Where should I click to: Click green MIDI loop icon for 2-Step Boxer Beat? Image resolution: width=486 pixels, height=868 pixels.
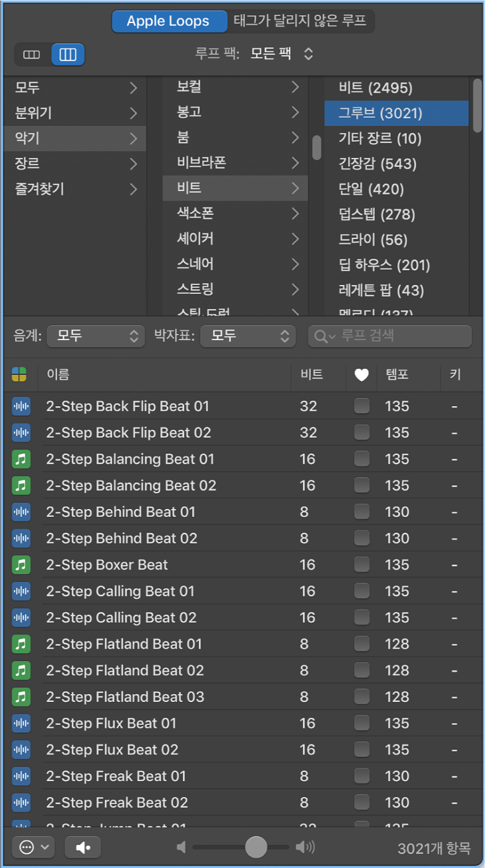21,565
